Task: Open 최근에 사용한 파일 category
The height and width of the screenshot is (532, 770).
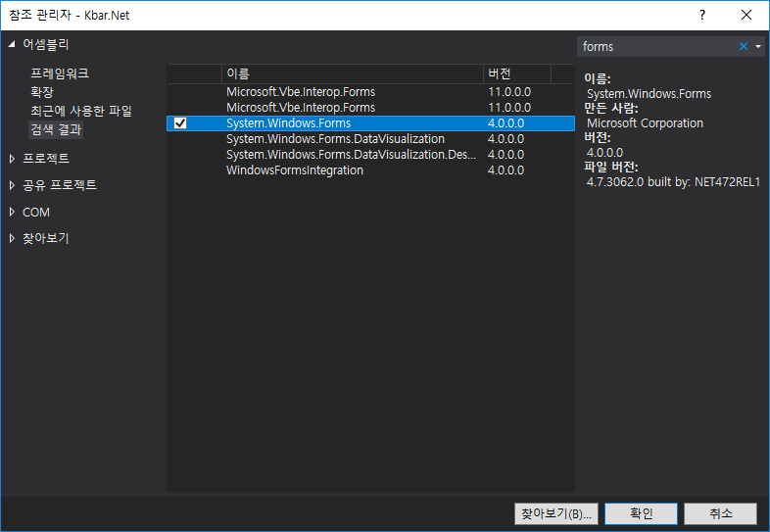Action: pyautogui.click(x=81, y=111)
